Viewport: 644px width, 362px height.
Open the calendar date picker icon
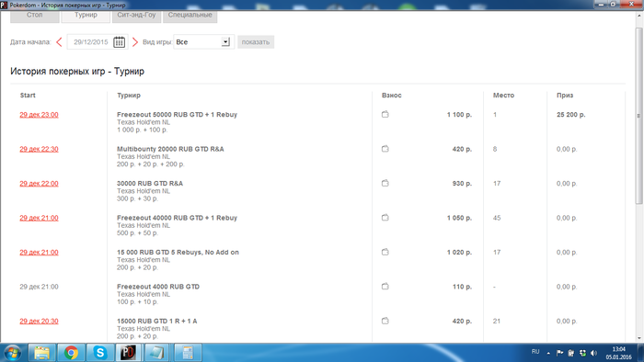(119, 42)
